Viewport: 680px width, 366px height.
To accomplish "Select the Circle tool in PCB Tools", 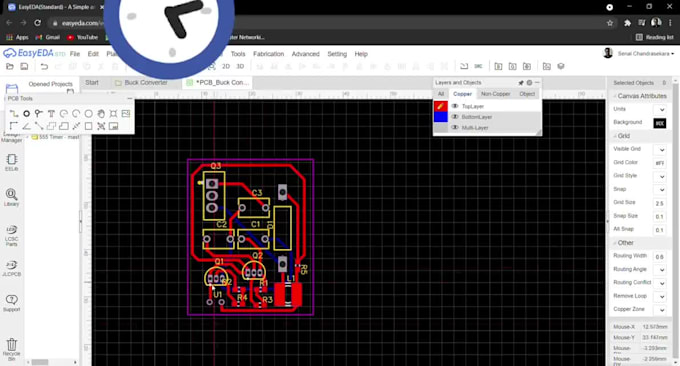I will [88, 114].
